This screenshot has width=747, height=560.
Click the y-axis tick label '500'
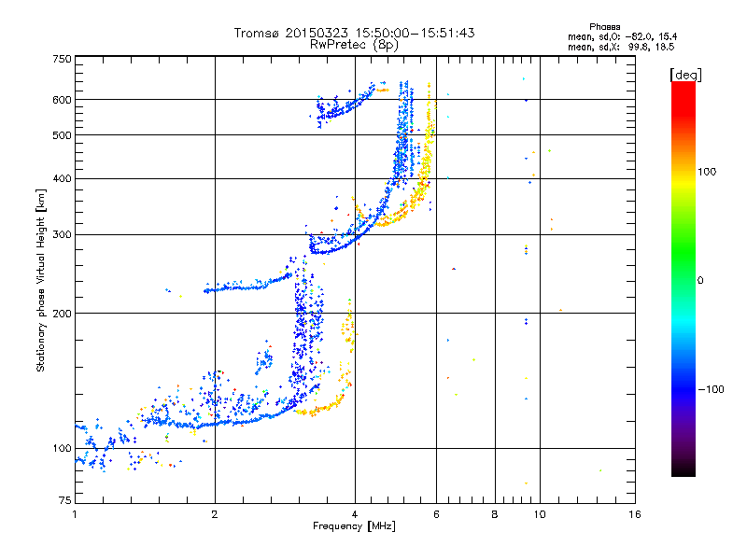(62, 135)
